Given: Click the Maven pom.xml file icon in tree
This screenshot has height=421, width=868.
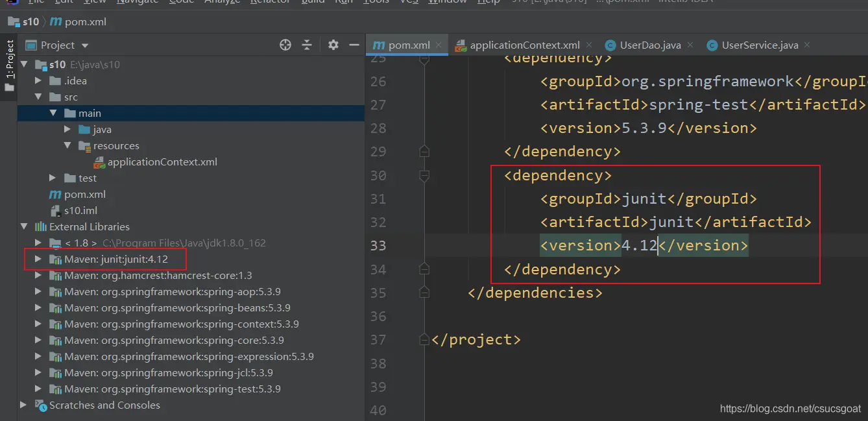Looking at the screenshot, I should pyautogui.click(x=56, y=195).
